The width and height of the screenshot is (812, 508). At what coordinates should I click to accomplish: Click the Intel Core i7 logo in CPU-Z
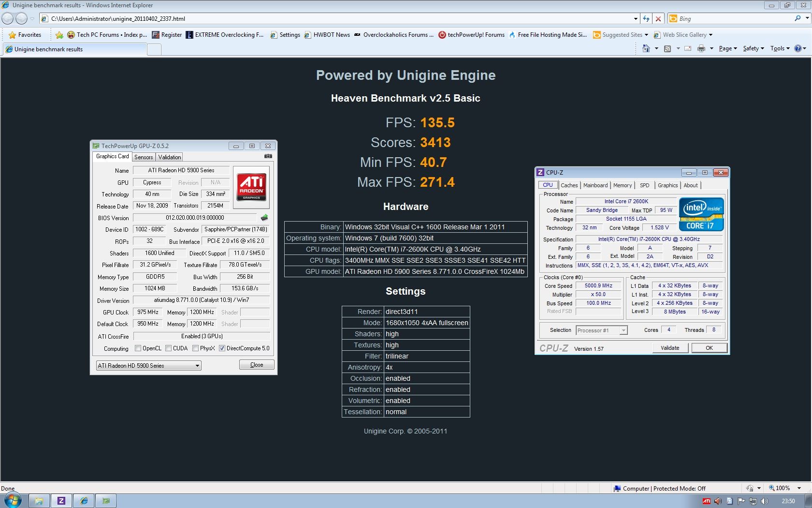coord(701,214)
